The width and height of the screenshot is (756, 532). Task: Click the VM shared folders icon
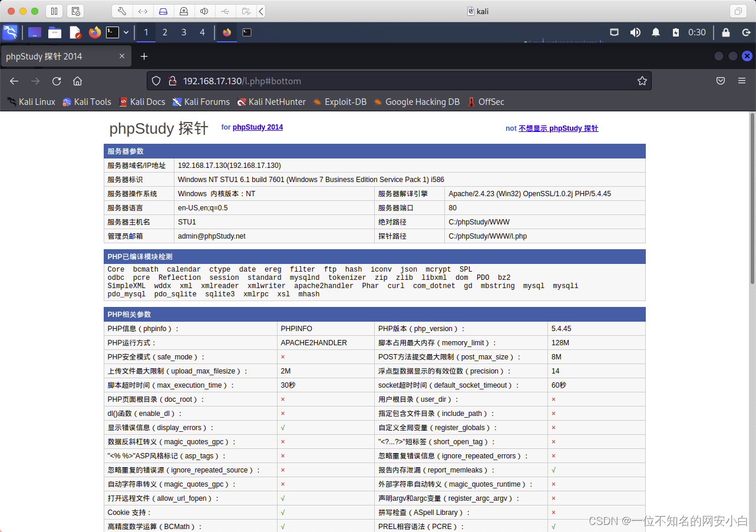(x=246, y=11)
